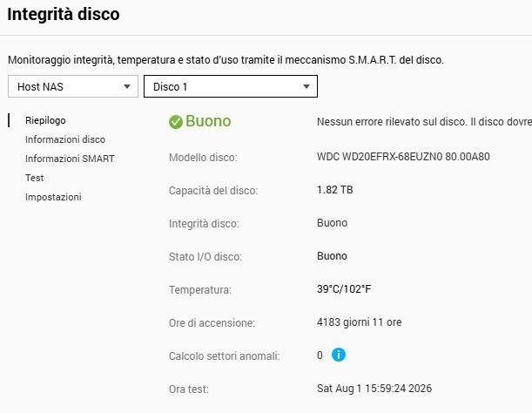This screenshot has height=413, width=532.
Task: Click the Nessun errore rilevato message
Action: click(424, 122)
